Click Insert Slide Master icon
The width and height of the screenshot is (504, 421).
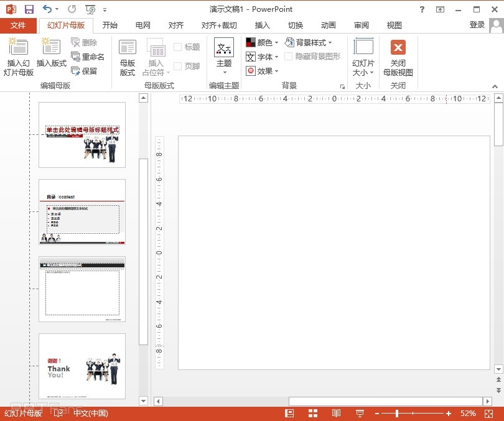coord(19,47)
